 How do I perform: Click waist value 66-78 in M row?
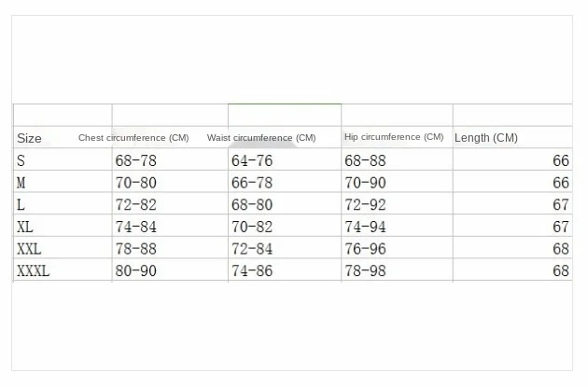[251, 183]
